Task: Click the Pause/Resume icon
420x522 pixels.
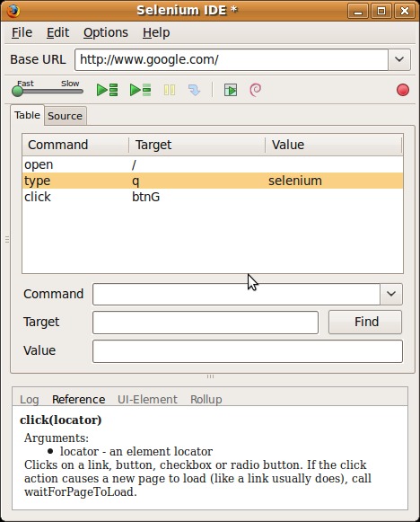Action: pos(170,90)
